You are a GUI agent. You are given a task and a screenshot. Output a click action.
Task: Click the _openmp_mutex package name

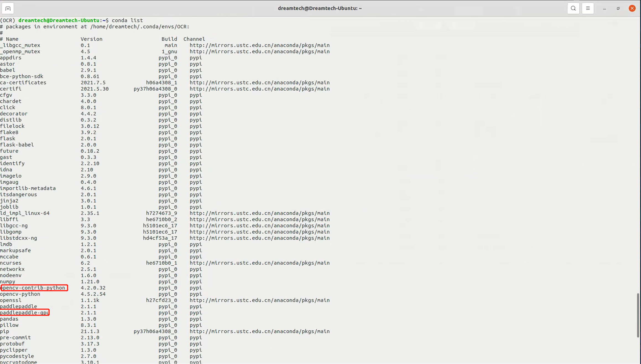click(x=20, y=52)
